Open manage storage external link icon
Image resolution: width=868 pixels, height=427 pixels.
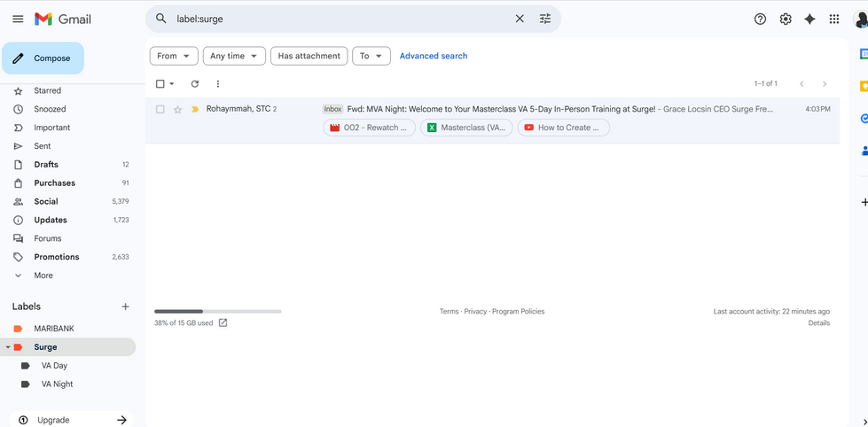tap(223, 323)
